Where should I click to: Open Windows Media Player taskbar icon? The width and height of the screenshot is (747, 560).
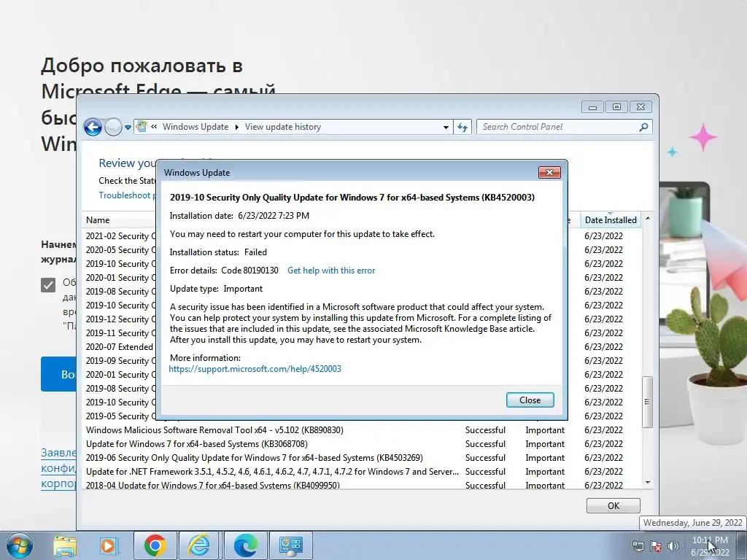click(109, 546)
